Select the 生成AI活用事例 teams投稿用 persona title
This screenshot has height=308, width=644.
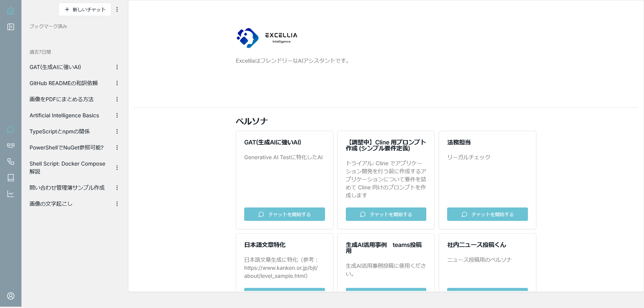tap(384, 248)
